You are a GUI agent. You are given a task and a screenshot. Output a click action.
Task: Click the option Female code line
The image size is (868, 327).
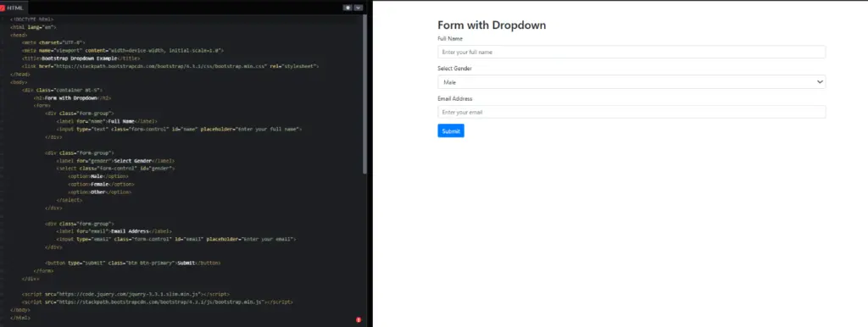tap(101, 184)
